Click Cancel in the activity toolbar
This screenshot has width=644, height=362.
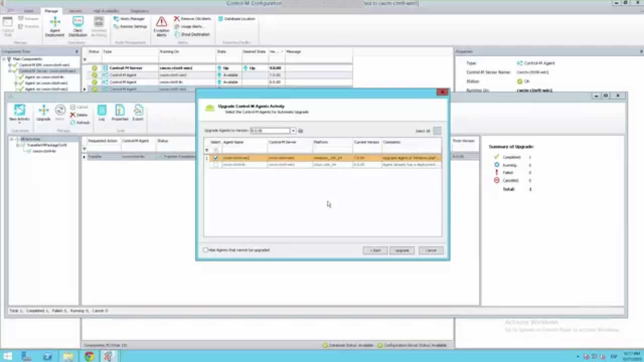click(x=79, y=107)
